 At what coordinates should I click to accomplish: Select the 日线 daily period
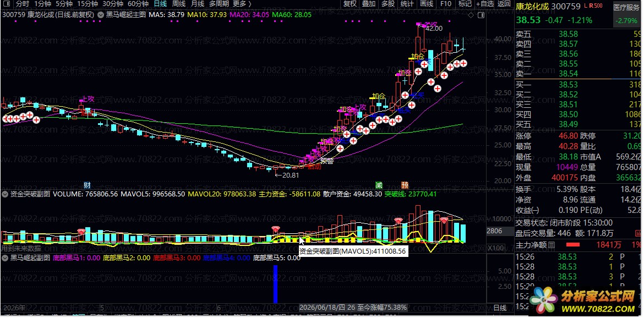(160, 4)
